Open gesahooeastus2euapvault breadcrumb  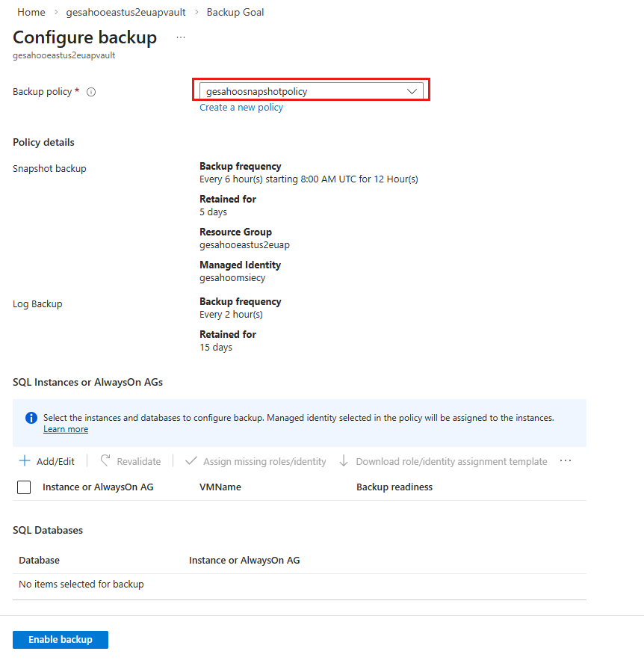126,12
